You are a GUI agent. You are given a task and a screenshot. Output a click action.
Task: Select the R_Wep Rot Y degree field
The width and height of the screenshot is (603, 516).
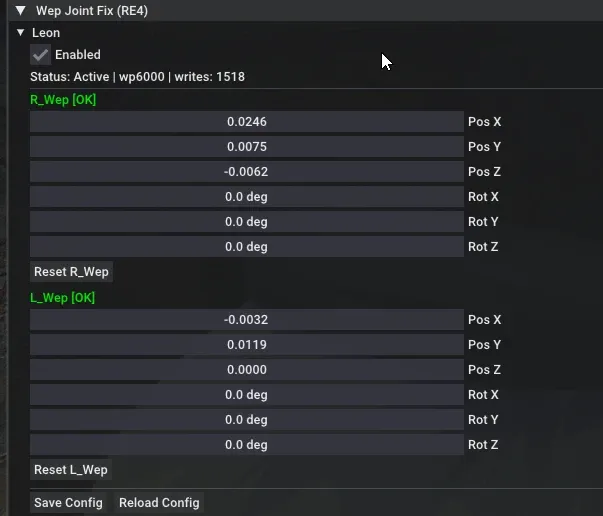[x=247, y=221]
